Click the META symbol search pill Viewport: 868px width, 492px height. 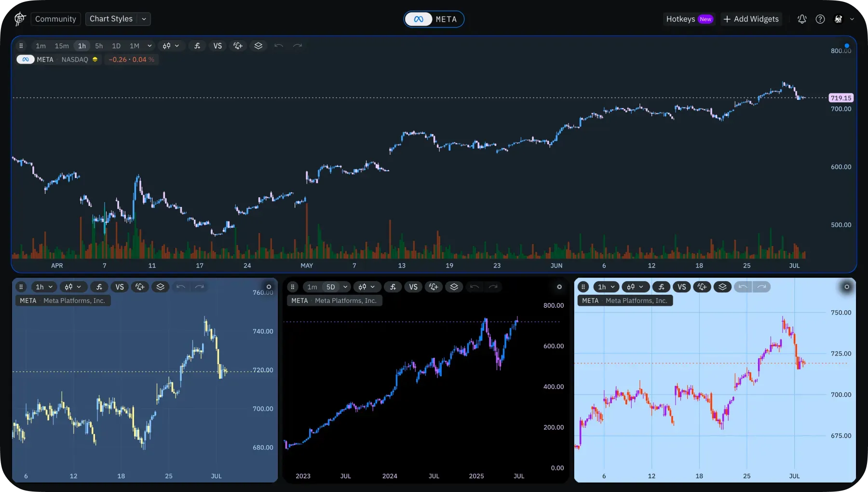(x=434, y=19)
